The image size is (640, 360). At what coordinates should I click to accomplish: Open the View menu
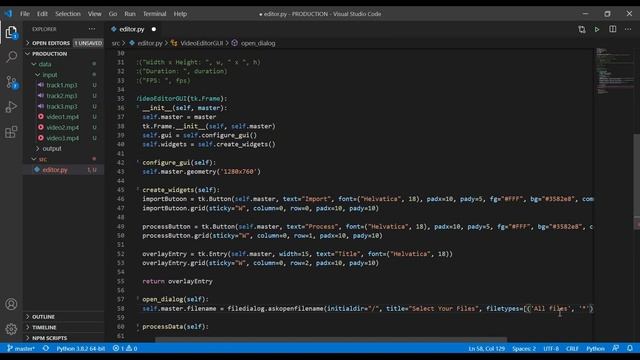(94, 14)
